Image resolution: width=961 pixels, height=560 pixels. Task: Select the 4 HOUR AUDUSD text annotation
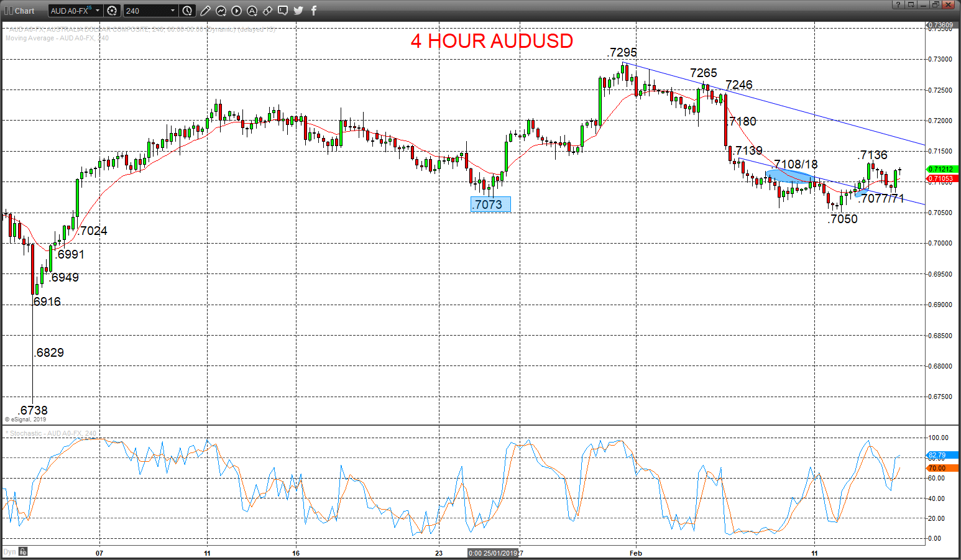pyautogui.click(x=492, y=41)
